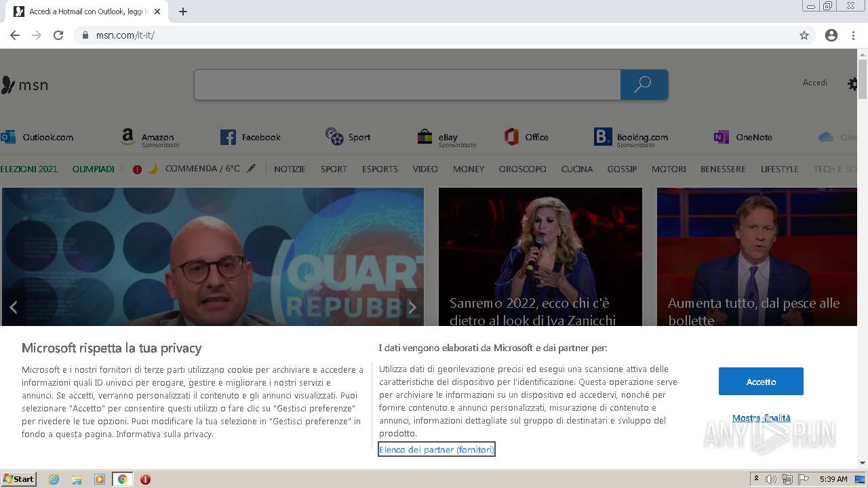Open the OneNote shortcut
868x488 pixels.
[x=743, y=137]
